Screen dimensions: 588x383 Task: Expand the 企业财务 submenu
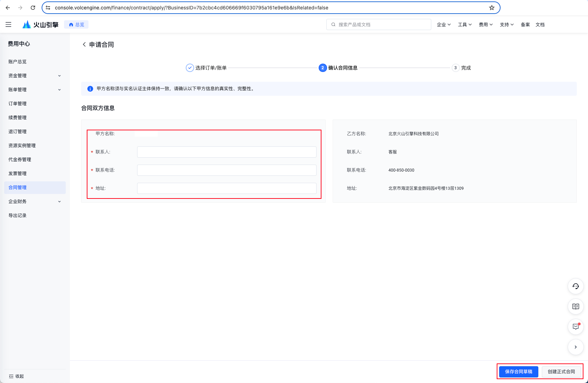pos(59,202)
